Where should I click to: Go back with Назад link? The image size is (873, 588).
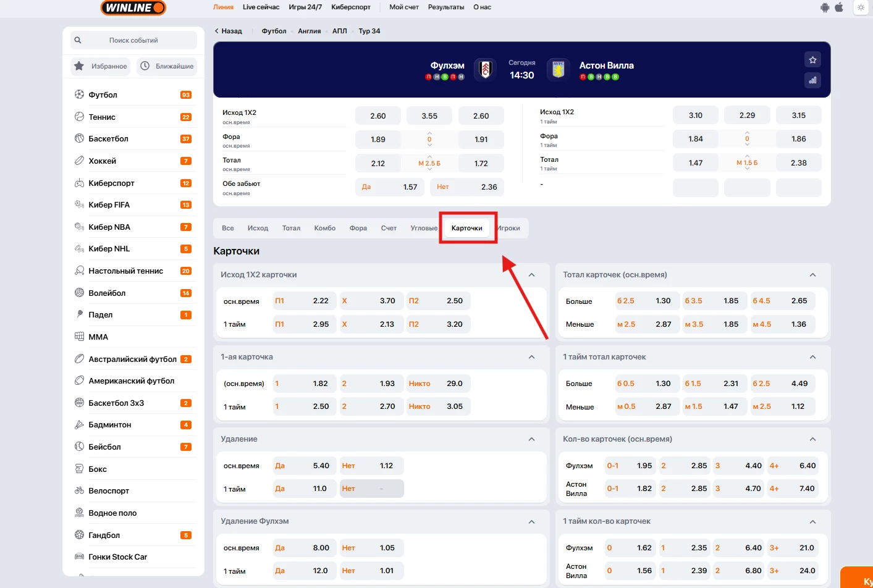click(x=228, y=31)
